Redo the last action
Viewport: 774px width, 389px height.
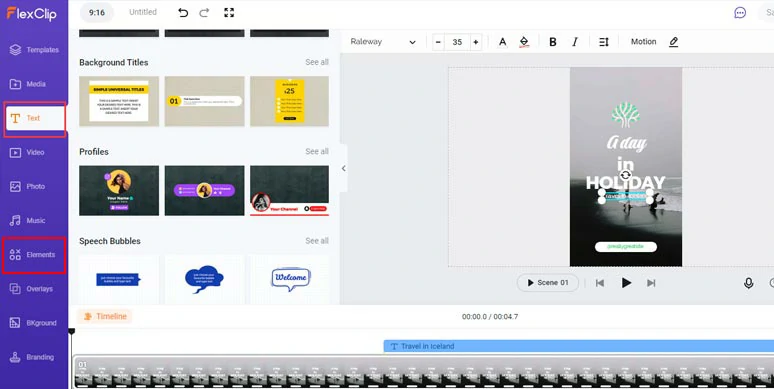[204, 13]
